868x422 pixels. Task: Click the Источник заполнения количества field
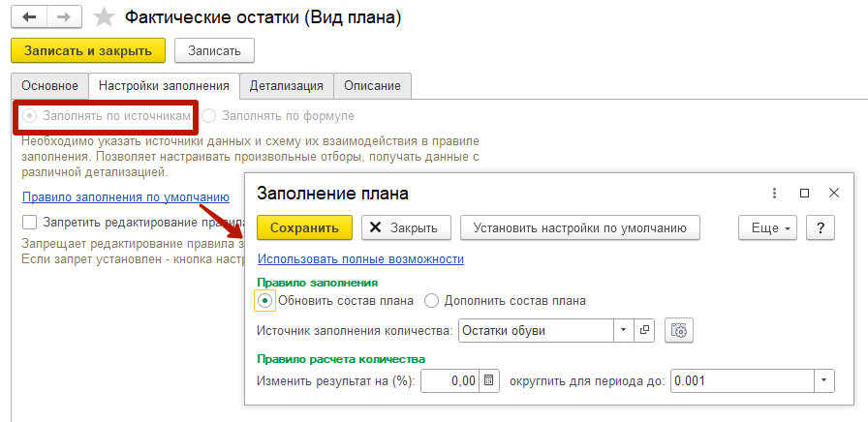coord(536,331)
